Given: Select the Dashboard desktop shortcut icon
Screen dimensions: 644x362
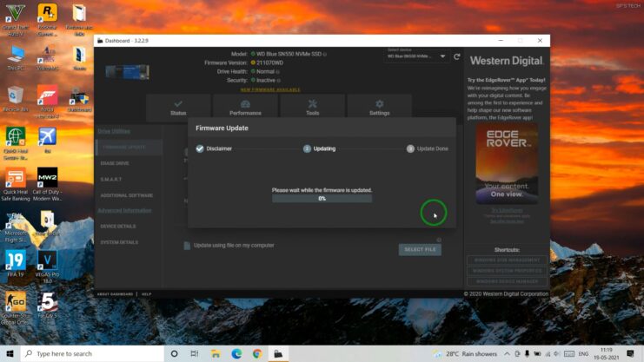Looking at the screenshot, I should coord(79,100).
